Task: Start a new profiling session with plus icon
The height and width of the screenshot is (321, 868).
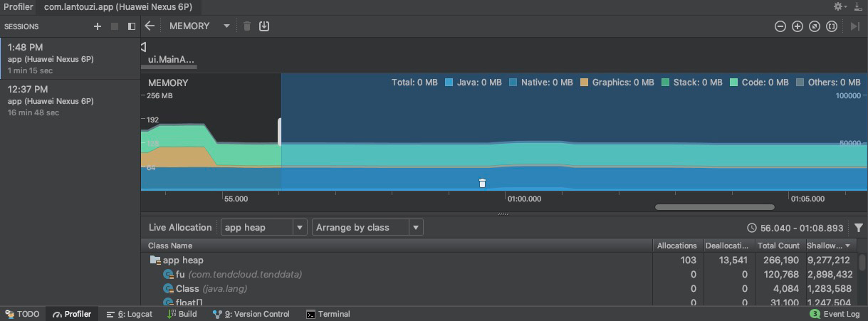Action: 98,26
